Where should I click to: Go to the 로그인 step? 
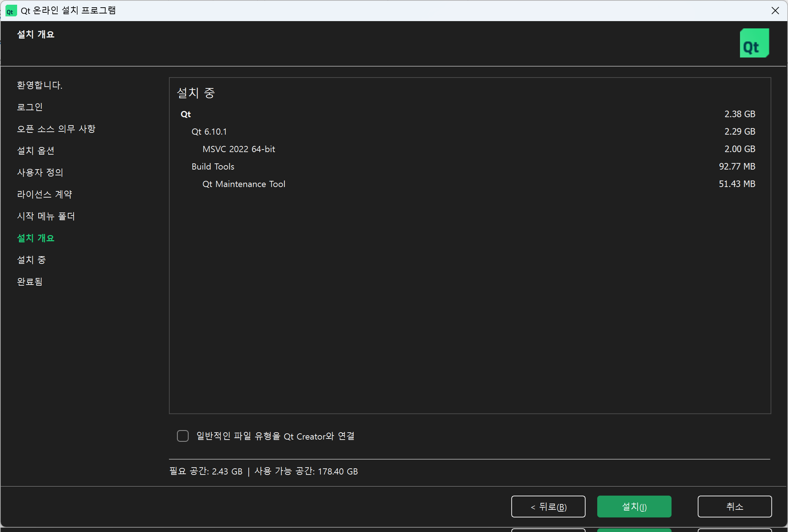tap(30, 107)
